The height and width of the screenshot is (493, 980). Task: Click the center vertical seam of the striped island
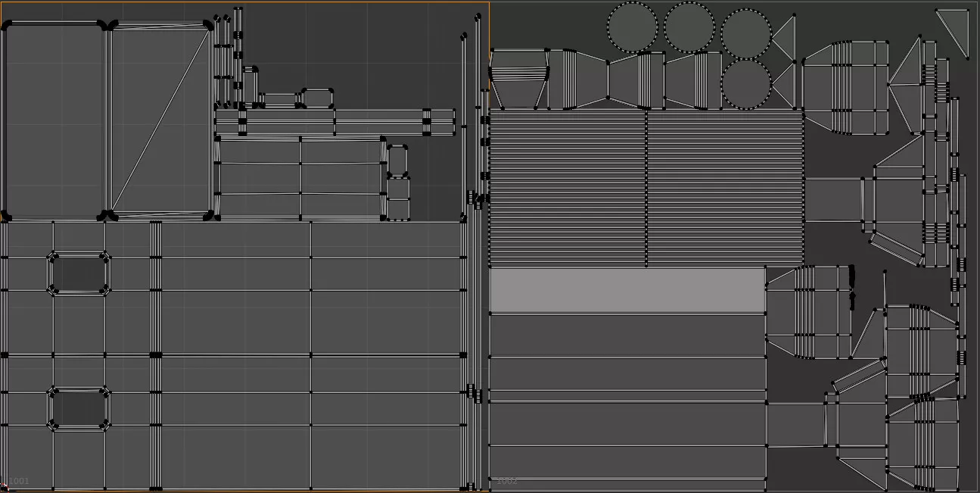[x=646, y=188]
